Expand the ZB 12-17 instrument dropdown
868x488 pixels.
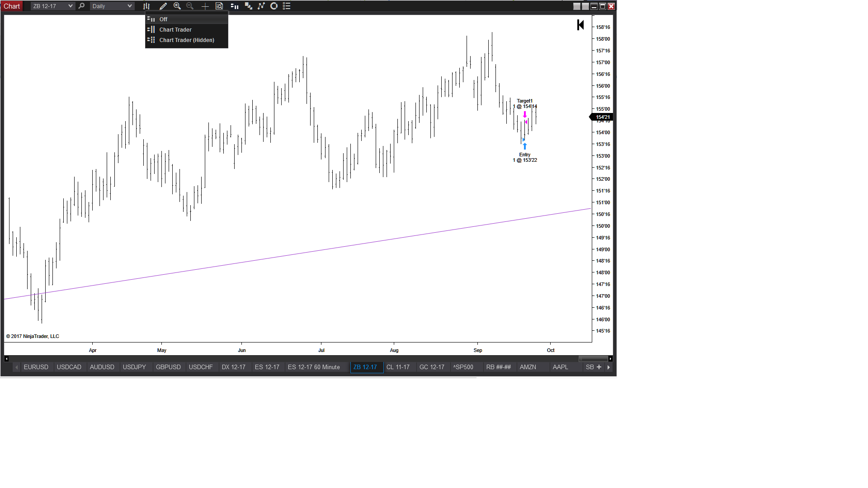[x=70, y=6]
